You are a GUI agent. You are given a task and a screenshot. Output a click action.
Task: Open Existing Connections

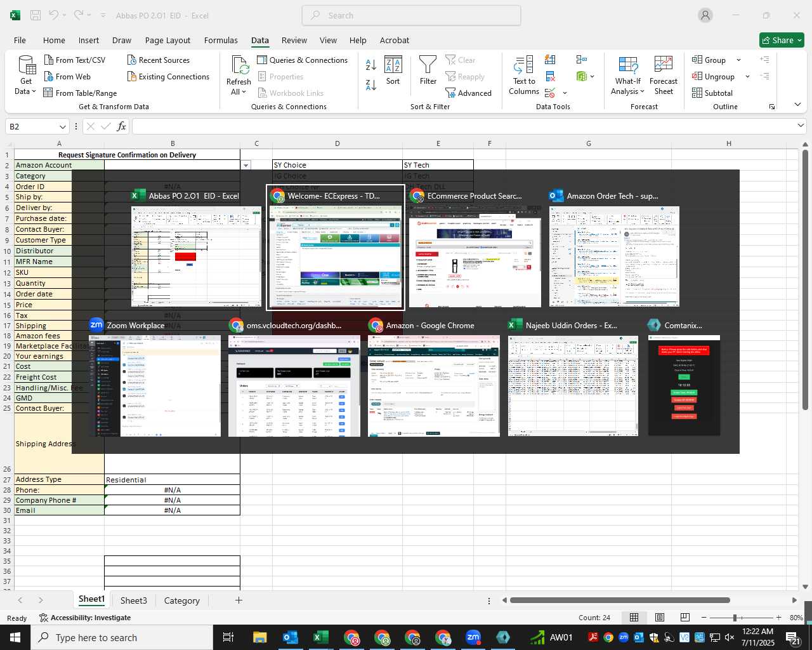point(168,76)
